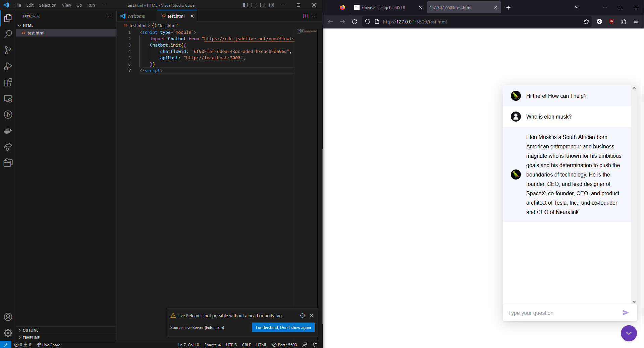Open the Go menu
The height and width of the screenshot is (348, 644).
79,5
